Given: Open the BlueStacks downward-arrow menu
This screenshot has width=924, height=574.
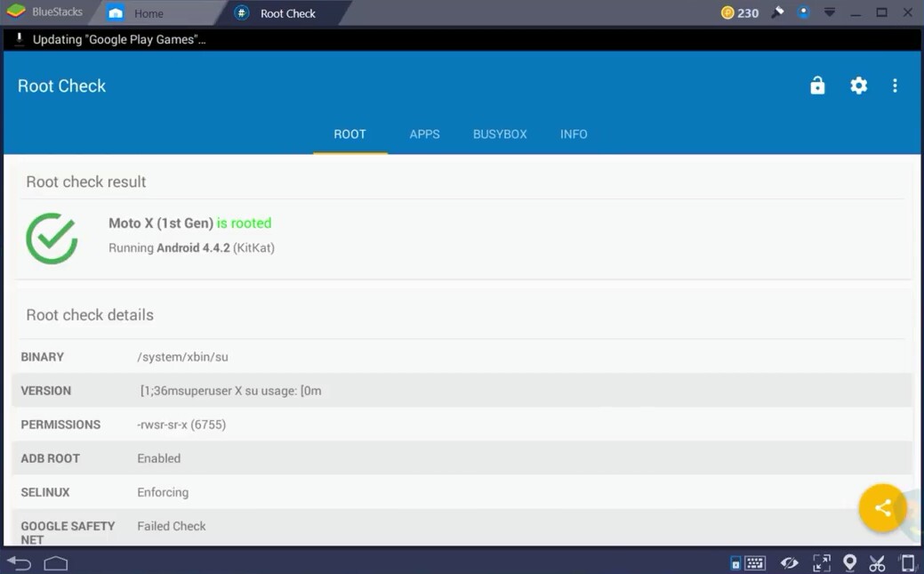Looking at the screenshot, I should tap(830, 12).
